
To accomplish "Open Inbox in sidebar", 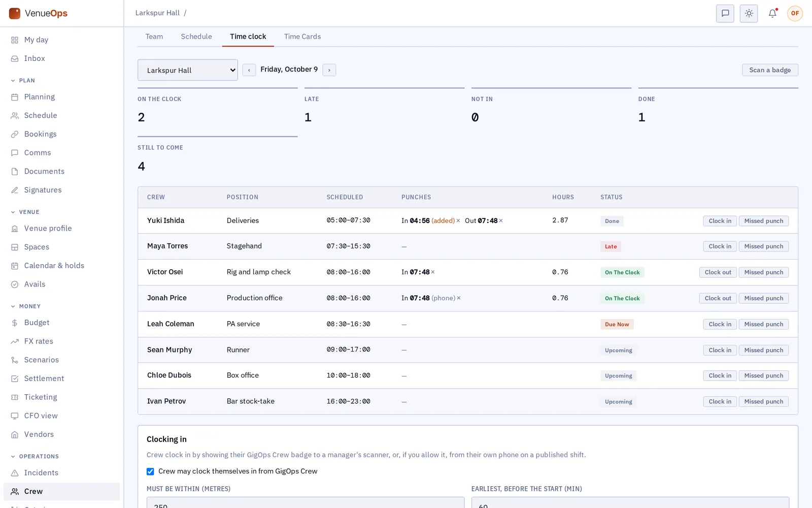I will (61, 58).
